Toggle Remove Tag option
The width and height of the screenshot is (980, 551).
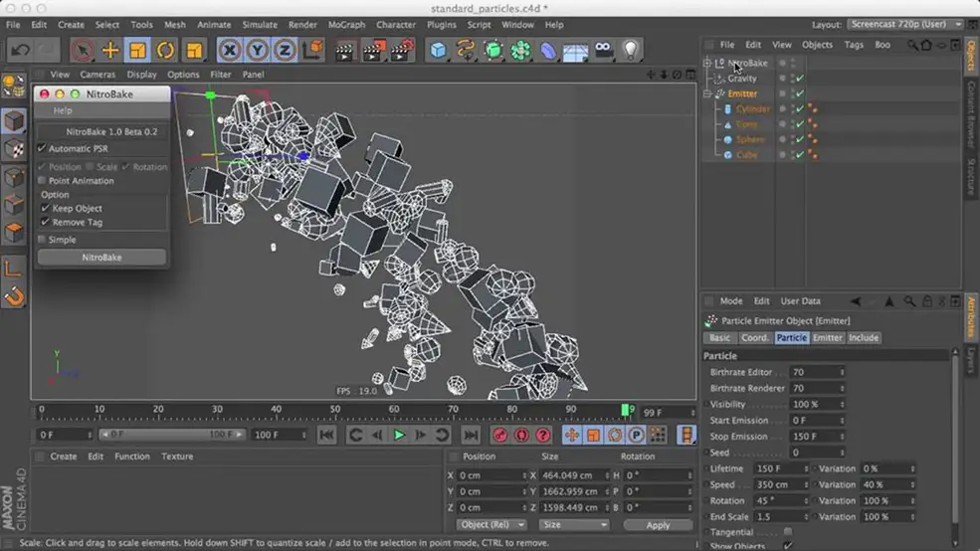click(x=45, y=222)
